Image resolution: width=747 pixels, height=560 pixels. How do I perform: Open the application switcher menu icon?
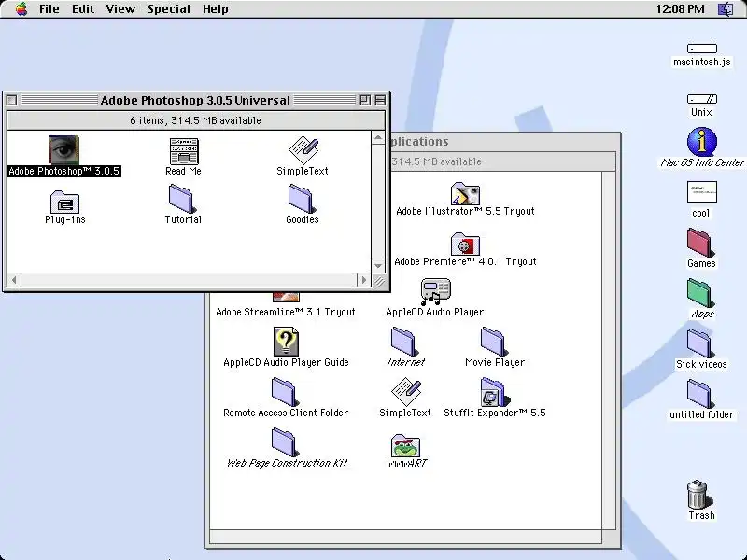(x=726, y=9)
